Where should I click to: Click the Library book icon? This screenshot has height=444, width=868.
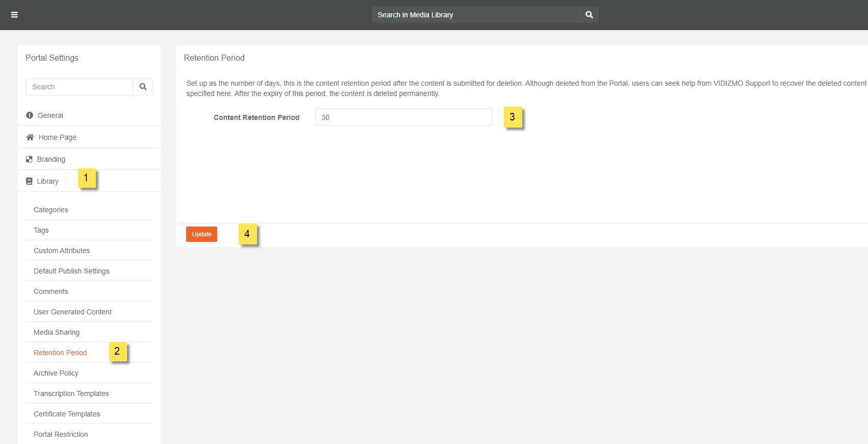pos(29,181)
